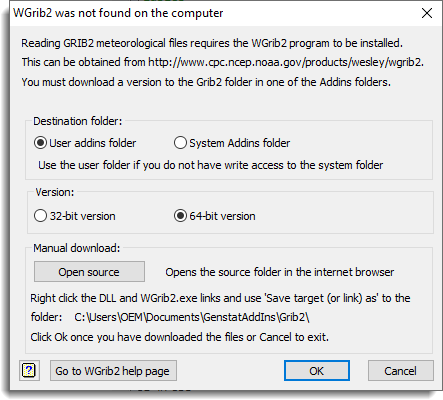Click the 'Reading GRIB2 meteorological files' sentence
This screenshot has height=400, width=443.
click(212, 43)
